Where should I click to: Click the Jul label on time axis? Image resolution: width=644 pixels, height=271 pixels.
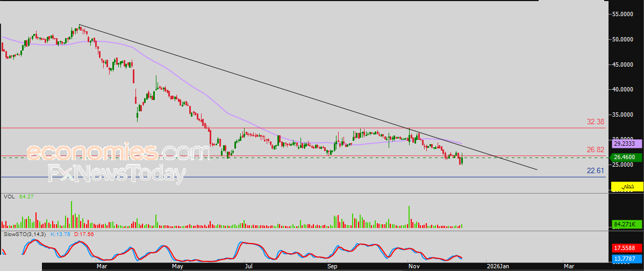pyautogui.click(x=247, y=266)
